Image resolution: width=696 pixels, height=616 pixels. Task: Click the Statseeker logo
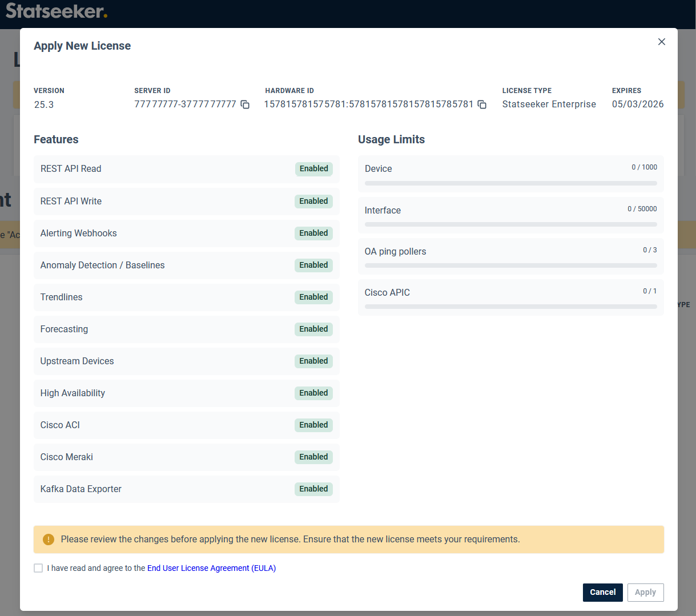coord(56,11)
